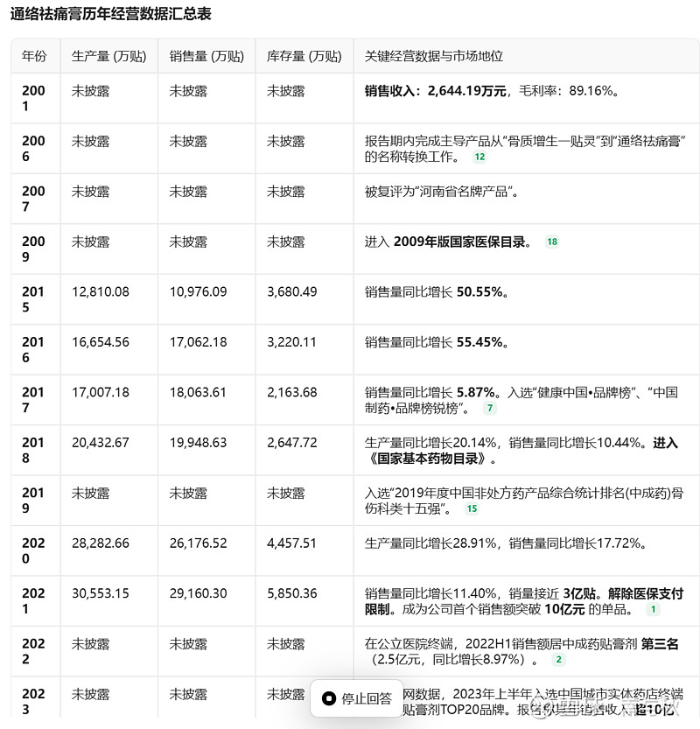The width and height of the screenshot is (700, 729).
Task: Open citation badge 15 in the 2019 row
Action: point(472,508)
